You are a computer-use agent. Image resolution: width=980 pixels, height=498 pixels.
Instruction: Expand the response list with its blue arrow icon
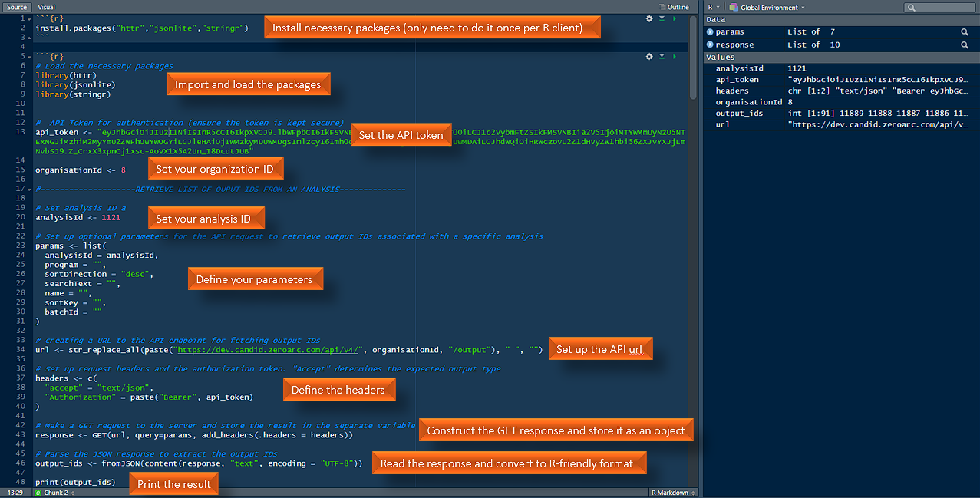(710, 45)
